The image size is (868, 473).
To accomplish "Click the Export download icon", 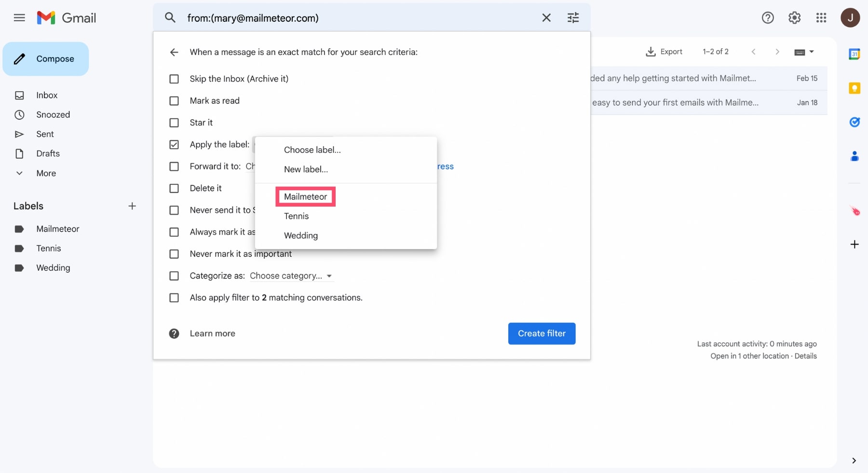I will (x=651, y=52).
